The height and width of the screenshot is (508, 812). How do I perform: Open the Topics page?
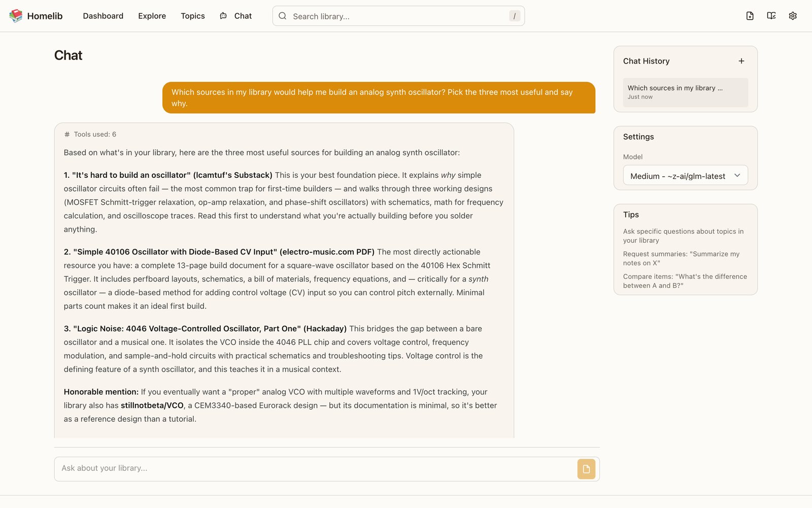click(x=193, y=16)
